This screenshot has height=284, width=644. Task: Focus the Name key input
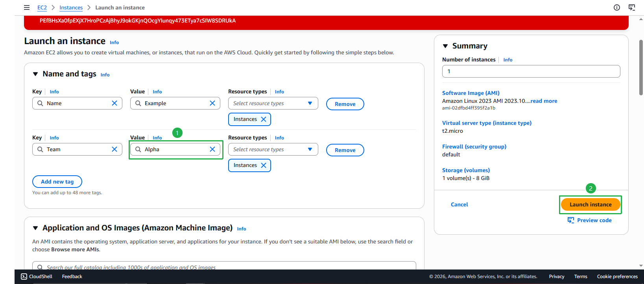click(77, 103)
